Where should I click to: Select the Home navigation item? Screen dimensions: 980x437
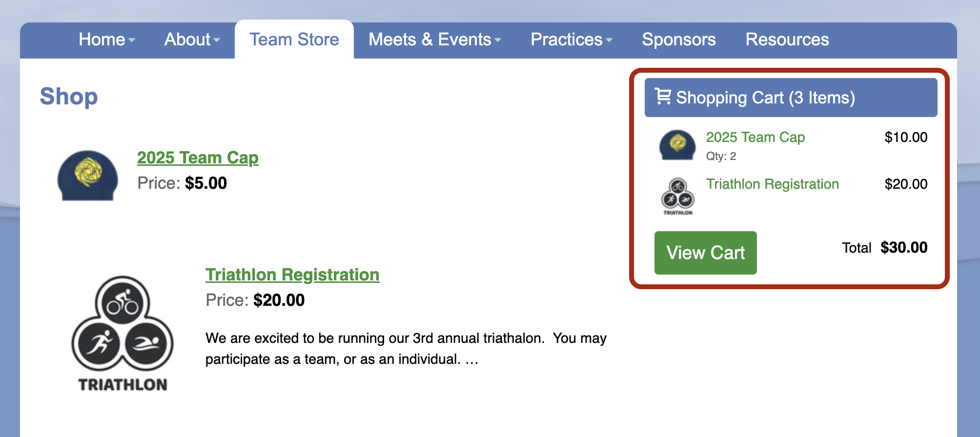pyautogui.click(x=102, y=40)
